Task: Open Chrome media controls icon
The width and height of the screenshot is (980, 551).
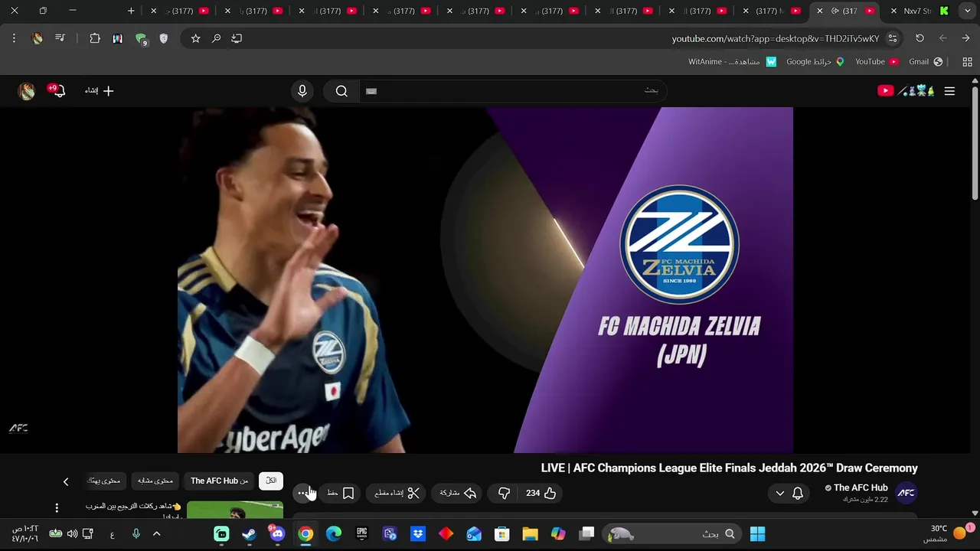Action: coord(60,38)
